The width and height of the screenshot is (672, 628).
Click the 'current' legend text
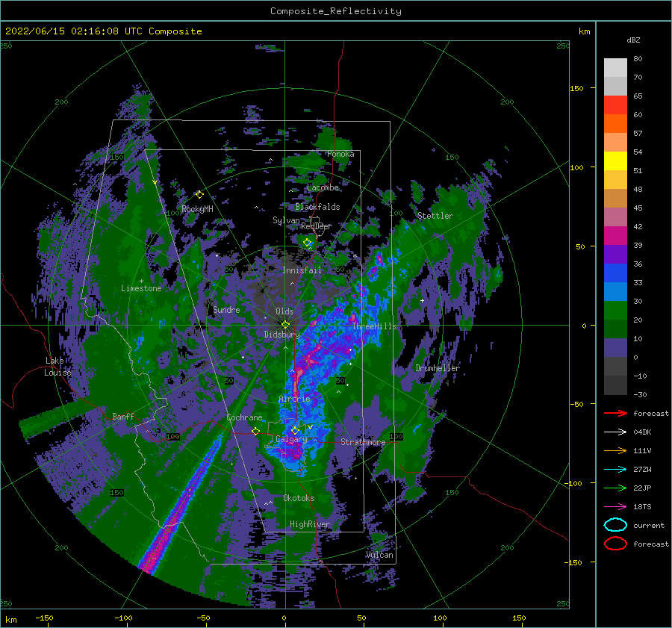[649, 525]
